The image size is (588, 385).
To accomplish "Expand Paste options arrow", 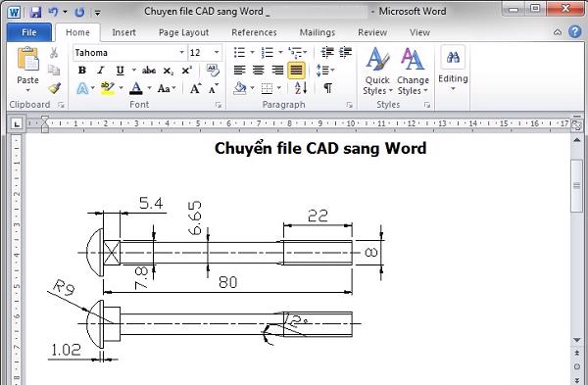I will click(27, 90).
